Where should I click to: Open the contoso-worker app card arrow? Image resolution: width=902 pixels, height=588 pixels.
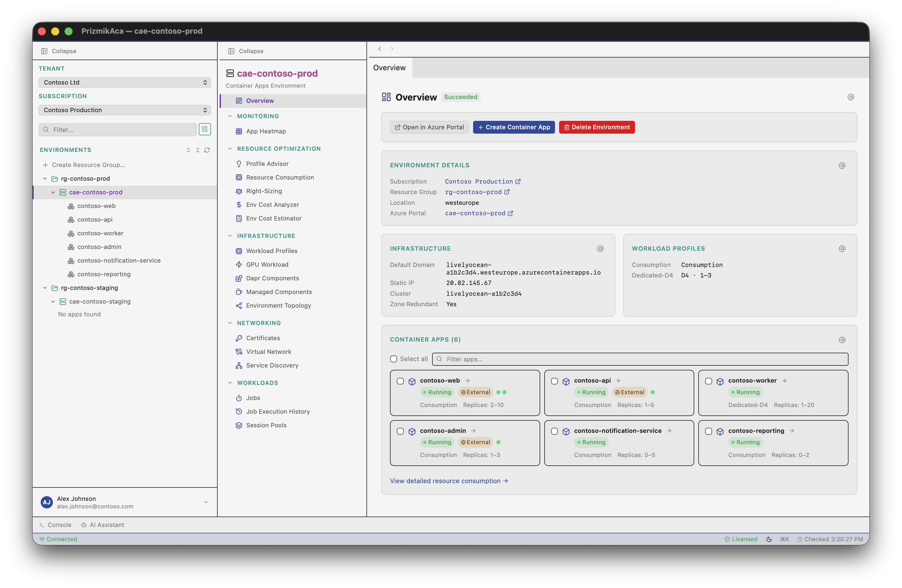pyautogui.click(x=784, y=381)
